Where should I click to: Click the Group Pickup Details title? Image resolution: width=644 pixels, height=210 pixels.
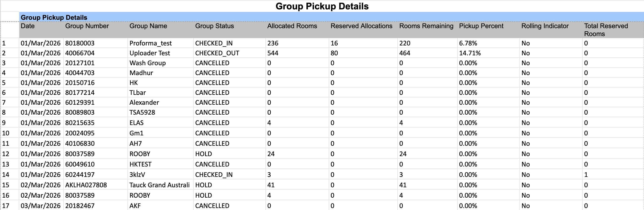coord(322,6)
